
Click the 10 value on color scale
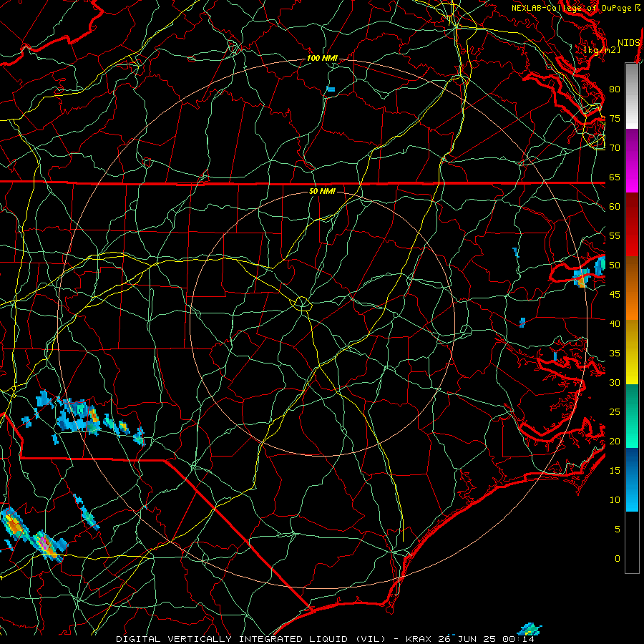[615, 500]
